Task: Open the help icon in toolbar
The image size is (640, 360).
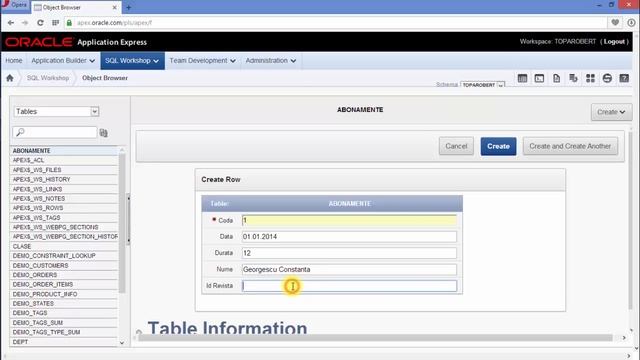Action: point(624,78)
